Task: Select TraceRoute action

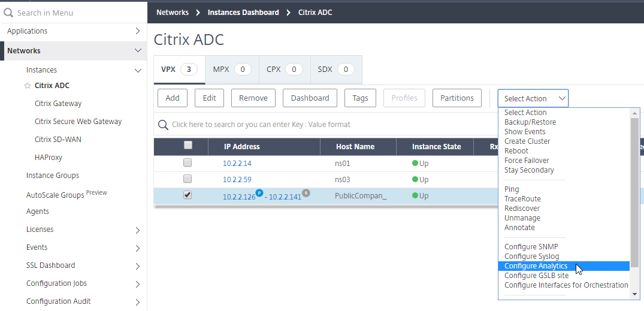Action: [522, 199]
